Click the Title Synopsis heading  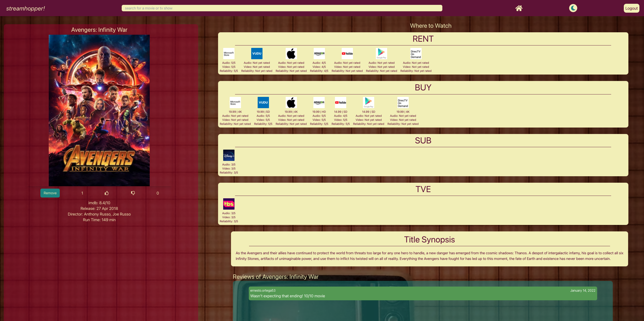pyautogui.click(x=429, y=239)
